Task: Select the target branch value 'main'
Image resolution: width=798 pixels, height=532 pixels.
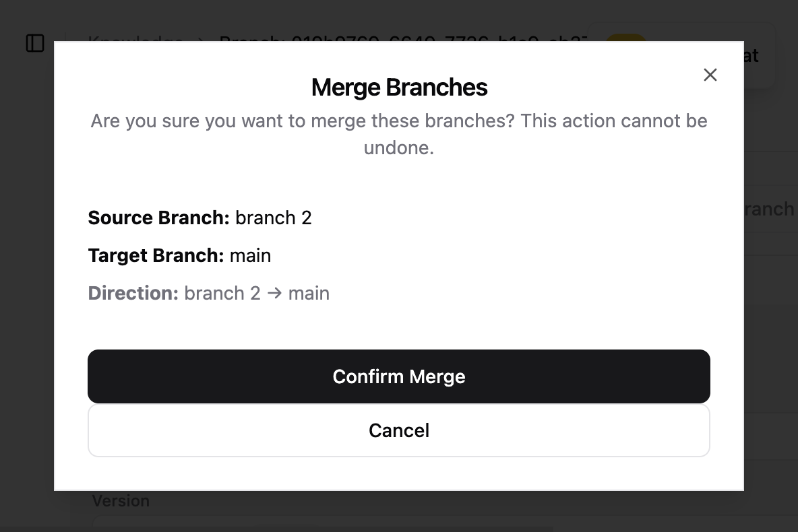Action: (250, 256)
